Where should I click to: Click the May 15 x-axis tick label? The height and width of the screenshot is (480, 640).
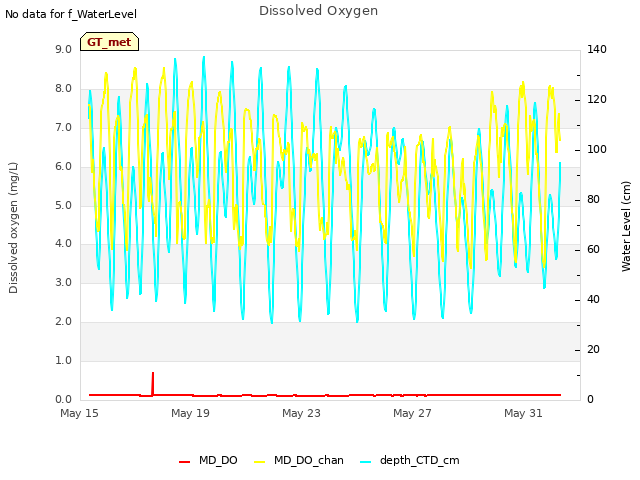point(79,413)
